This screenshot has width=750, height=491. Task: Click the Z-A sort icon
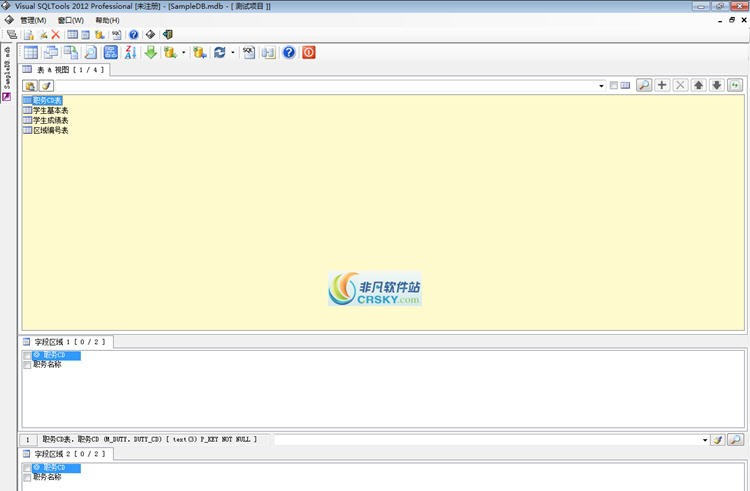tap(130, 53)
